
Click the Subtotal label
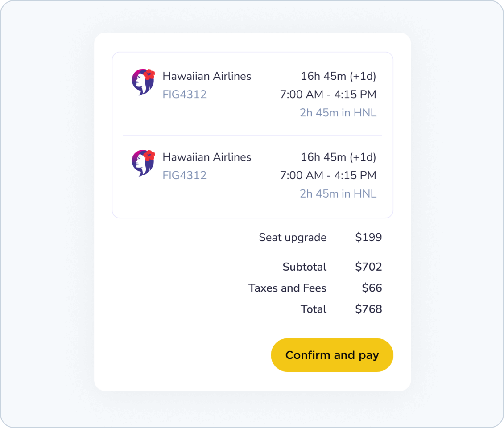[304, 267]
